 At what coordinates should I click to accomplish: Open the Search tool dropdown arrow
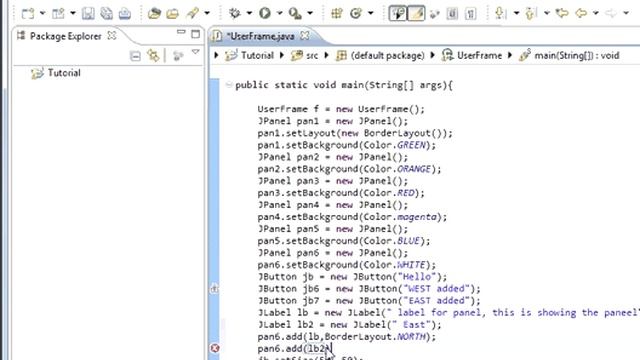point(207,13)
